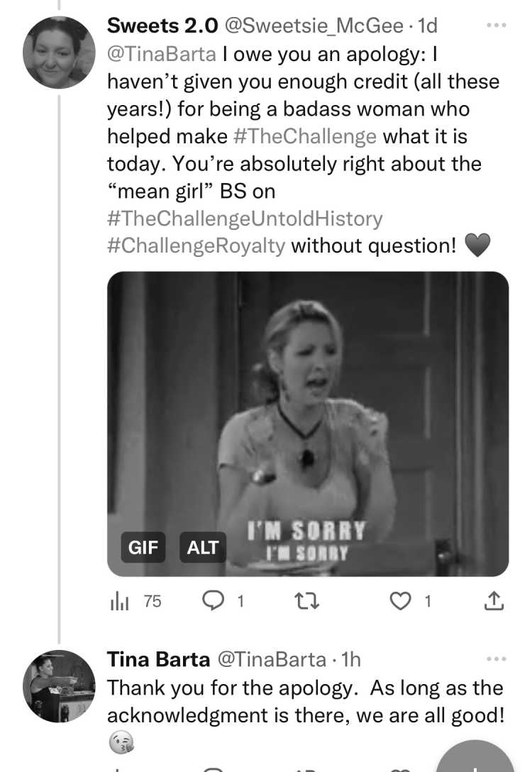Open the @Sweetsie_McGee handle
532x772 pixels.
pos(314,26)
